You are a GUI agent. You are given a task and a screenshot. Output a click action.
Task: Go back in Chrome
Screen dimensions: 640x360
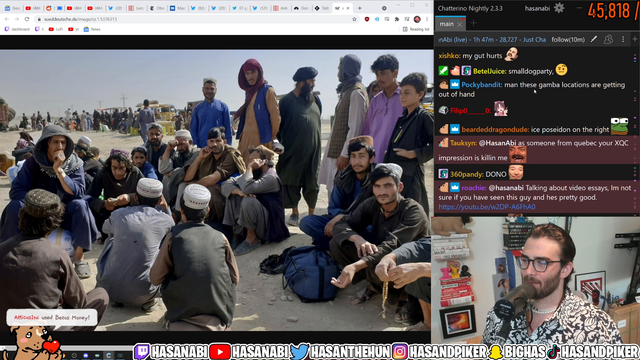[x=7, y=19]
